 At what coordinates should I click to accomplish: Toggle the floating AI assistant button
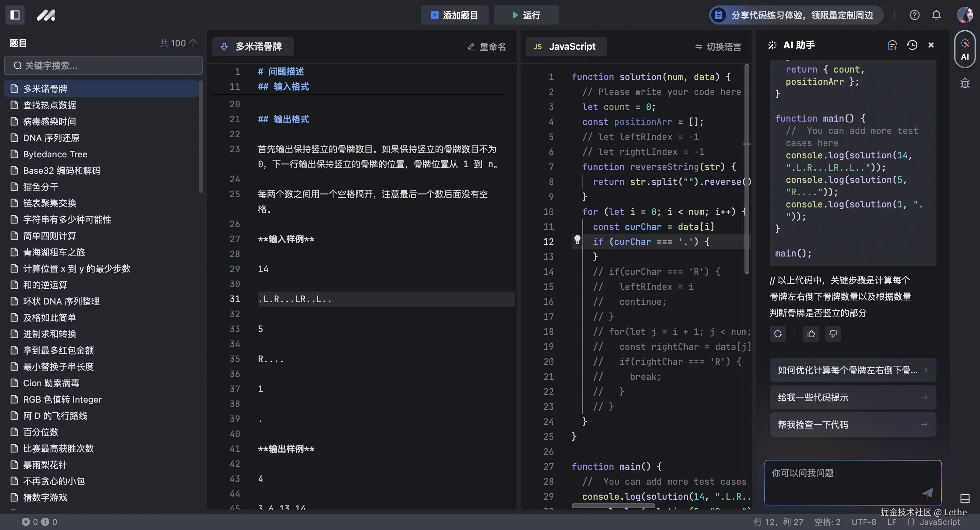(x=965, y=49)
